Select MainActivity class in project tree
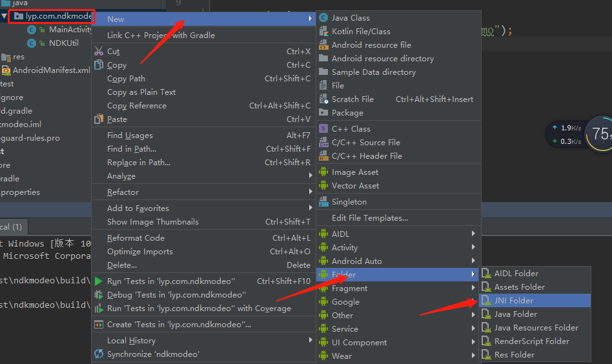Image resolution: width=612 pixels, height=364 pixels. [70, 30]
